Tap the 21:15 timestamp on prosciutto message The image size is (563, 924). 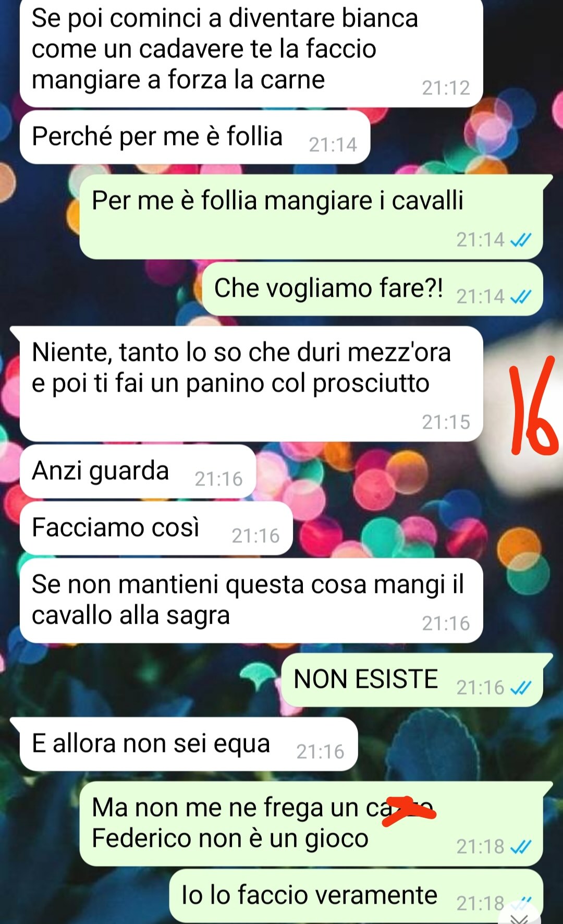(446, 422)
